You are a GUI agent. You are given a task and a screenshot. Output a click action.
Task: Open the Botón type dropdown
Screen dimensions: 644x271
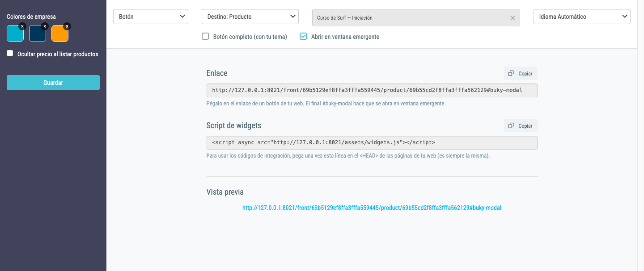click(151, 17)
